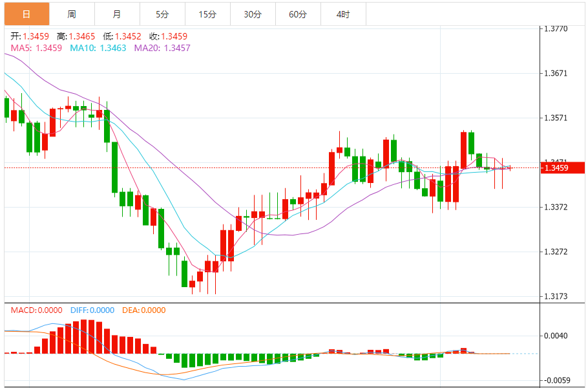Click the MA20: 1.3457 indicator label
588x388 pixels.
pos(162,48)
